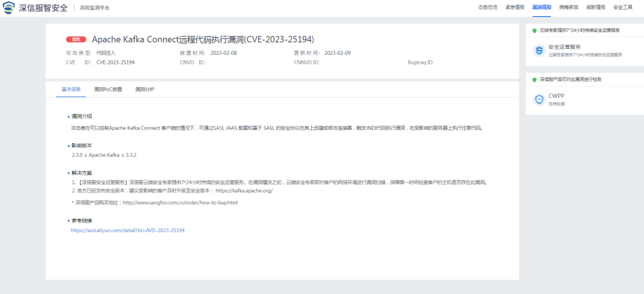The image size is (644, 294).
Task: Click the vulnerability description paragraph about SASL JAAS
Action: [277, 128]
